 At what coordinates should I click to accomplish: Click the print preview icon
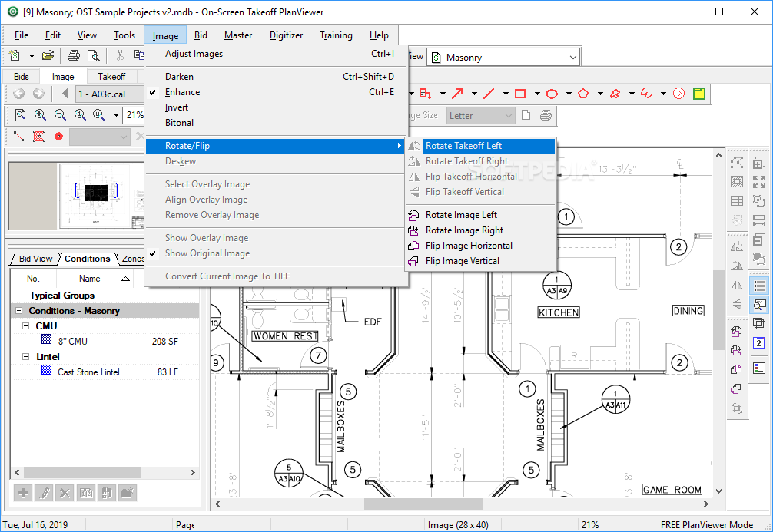coord(93,56)
